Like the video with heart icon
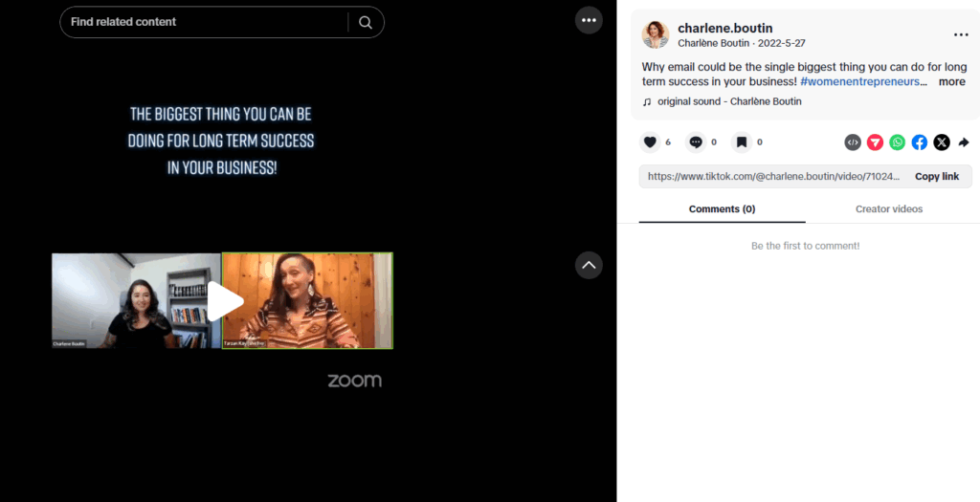The width and height of the screenshot is (980, 502). tap(650, 142)
